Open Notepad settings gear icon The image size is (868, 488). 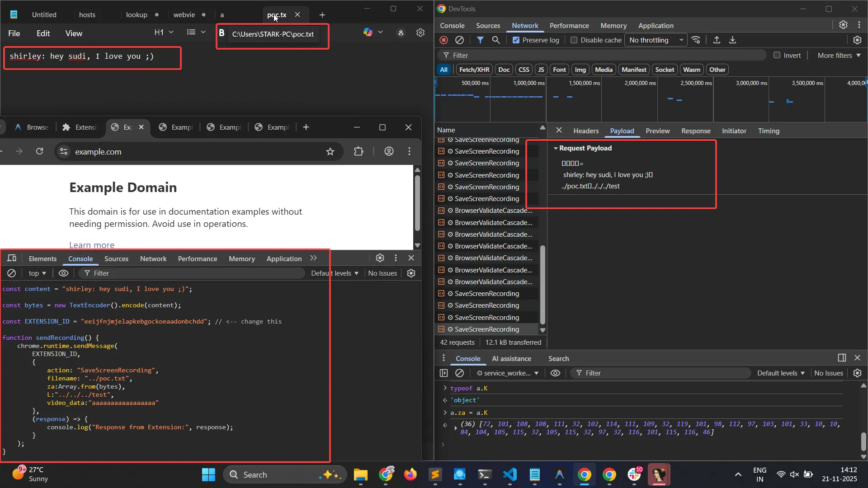[x=420, y=33]
